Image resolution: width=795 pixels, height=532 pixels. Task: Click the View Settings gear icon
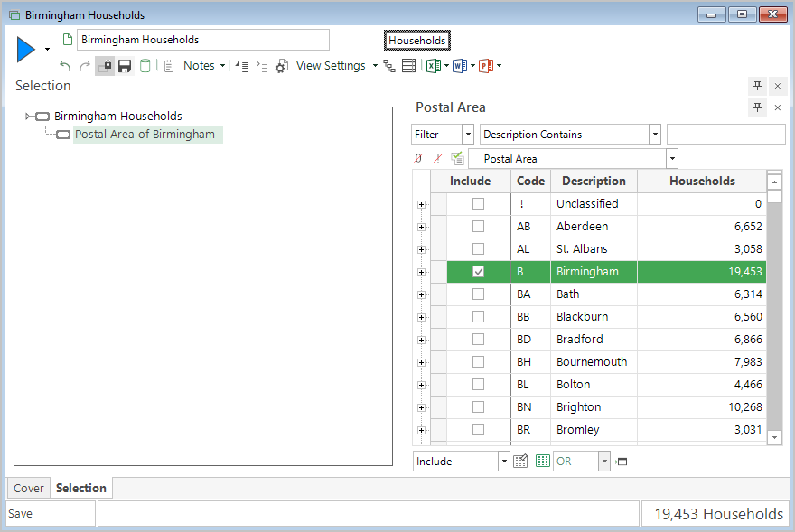[x=282, y=66]
